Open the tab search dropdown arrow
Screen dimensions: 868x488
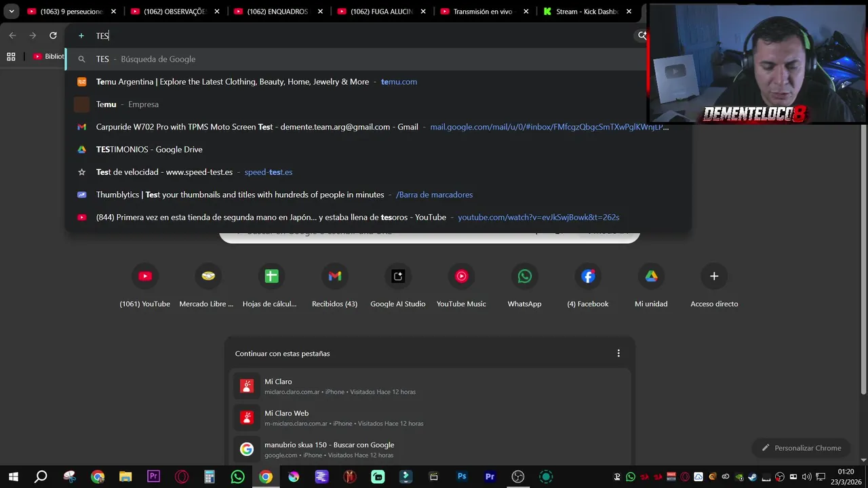(x=11, y=12)
